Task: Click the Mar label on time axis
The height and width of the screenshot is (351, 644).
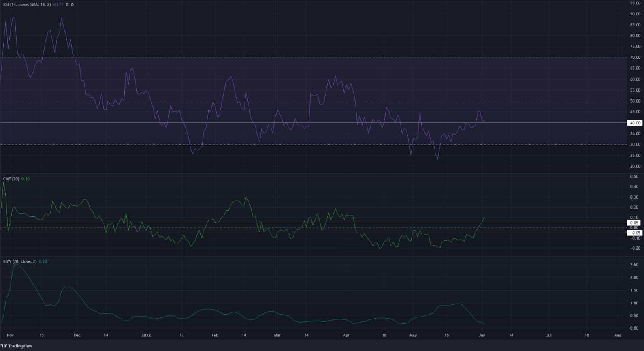Action: (x=277, y=335)
